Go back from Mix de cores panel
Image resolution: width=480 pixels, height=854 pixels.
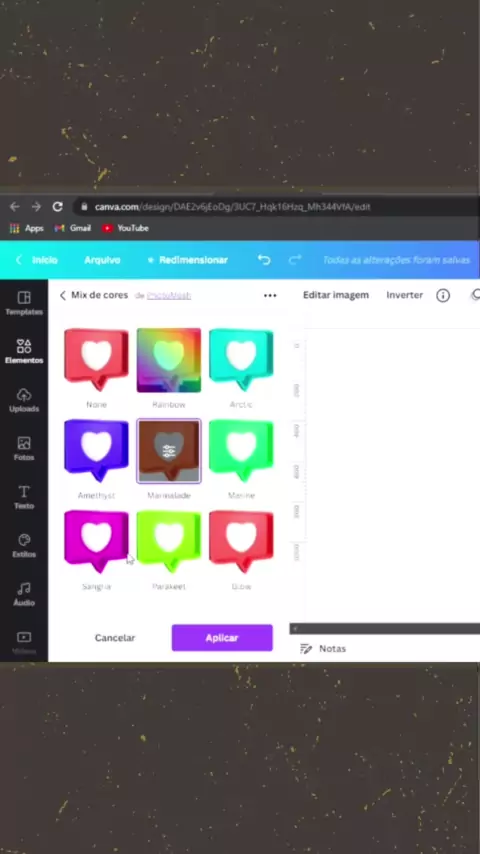click(x=63, y=295)
